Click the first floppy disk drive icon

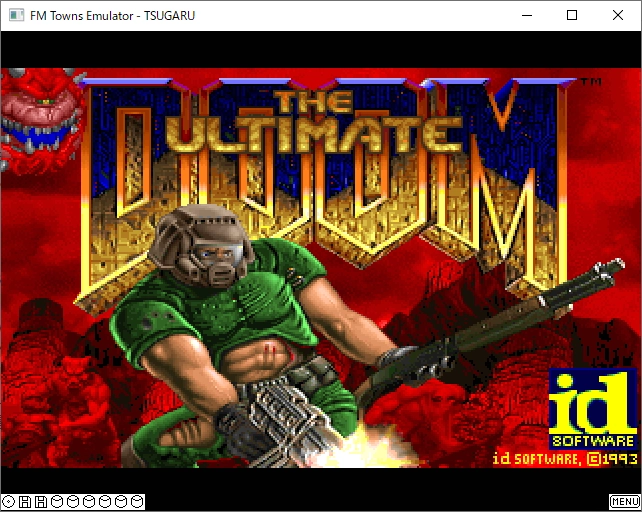[24, 501]
